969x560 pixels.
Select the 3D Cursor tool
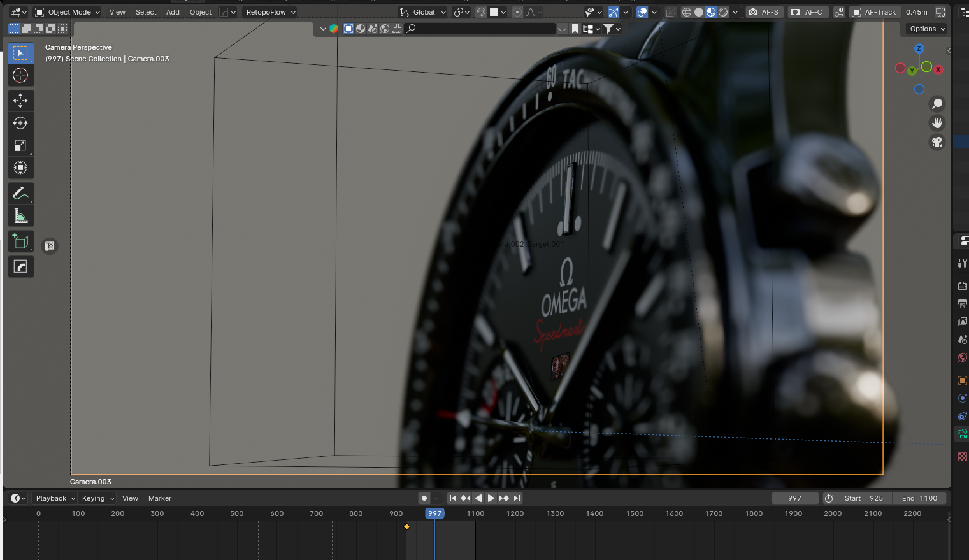20,76
